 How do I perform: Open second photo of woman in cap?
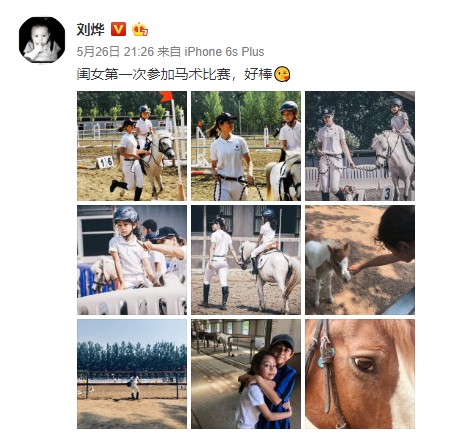246,146
